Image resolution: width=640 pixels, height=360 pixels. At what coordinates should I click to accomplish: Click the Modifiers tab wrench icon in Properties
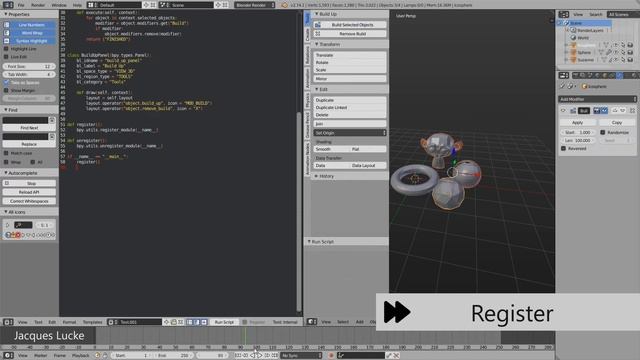point(619,76)
